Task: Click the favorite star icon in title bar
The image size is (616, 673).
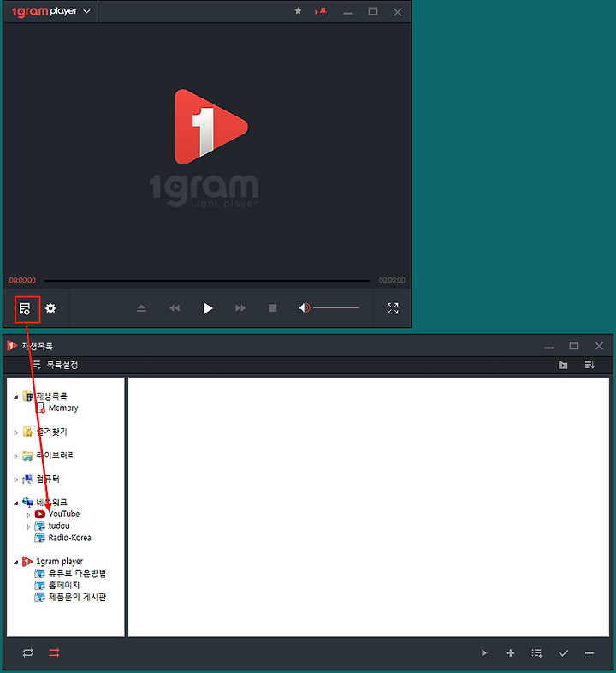Action: click(x=298, y=11)
